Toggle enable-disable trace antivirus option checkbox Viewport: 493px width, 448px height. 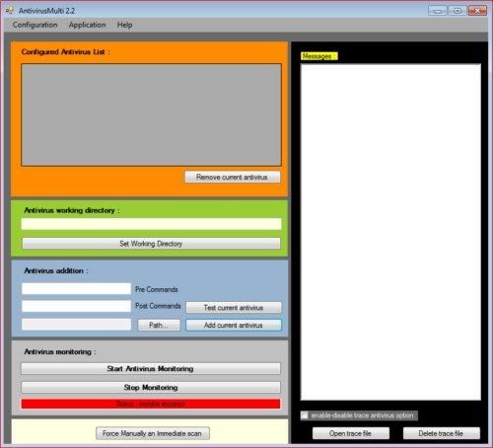point(305,415)
